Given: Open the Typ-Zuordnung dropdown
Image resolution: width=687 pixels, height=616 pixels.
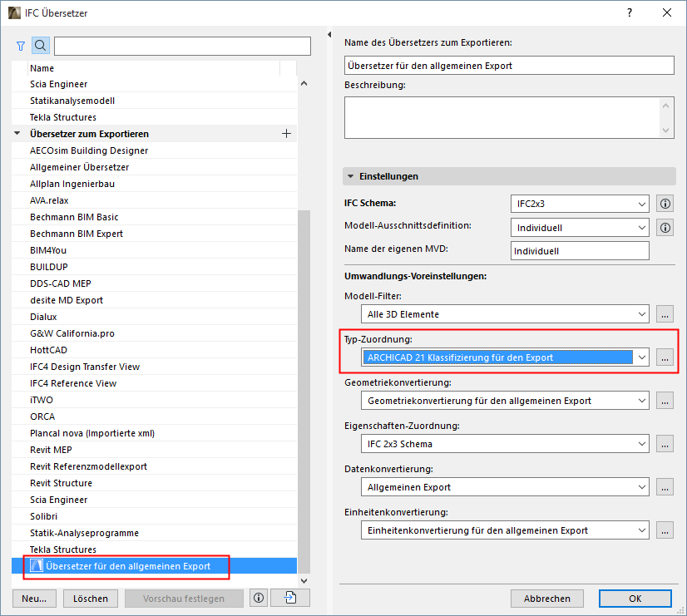Looking at the screenshot, I should pyautogui.click(x=505, y=357).
